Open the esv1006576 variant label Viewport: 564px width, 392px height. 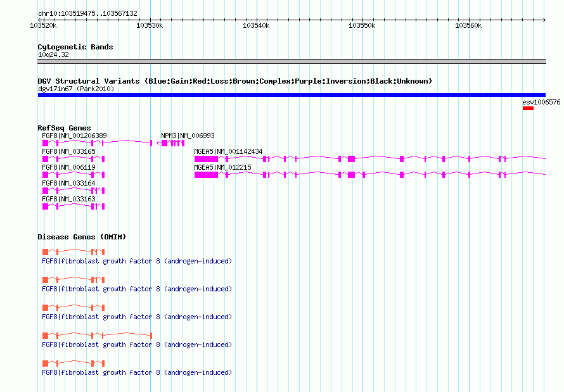coord(541,102)
